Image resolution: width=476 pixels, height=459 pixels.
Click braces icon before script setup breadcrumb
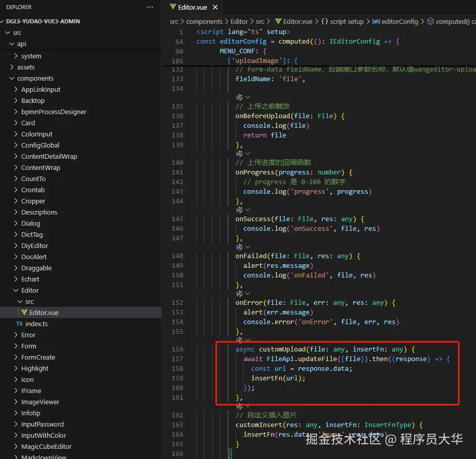(x=324, y=21)
